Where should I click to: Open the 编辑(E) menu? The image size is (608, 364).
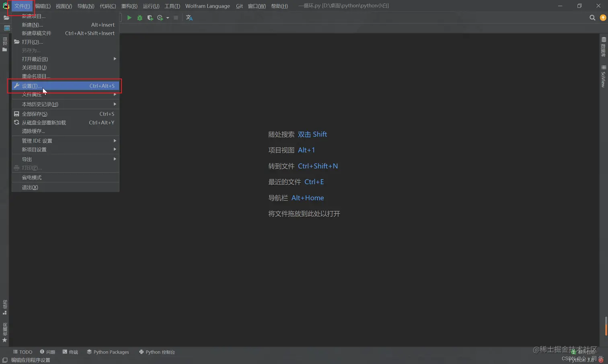pyautogui.click(x=43, y=6)
